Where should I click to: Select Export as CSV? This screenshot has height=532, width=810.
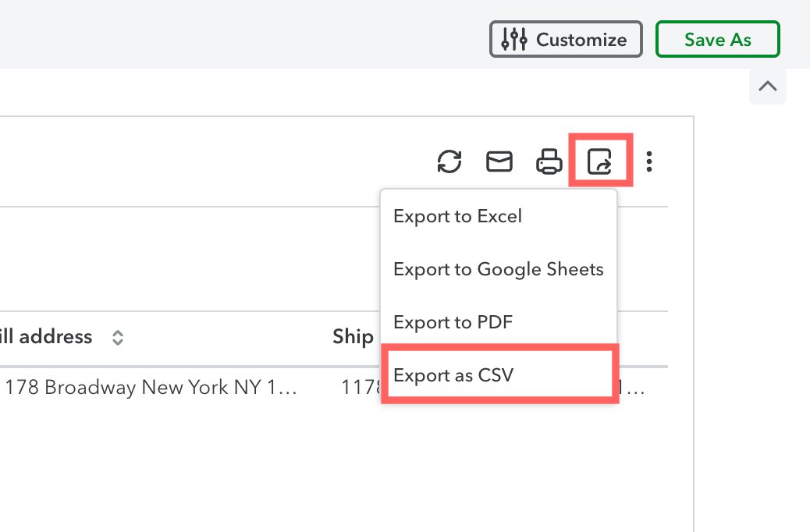coord(453,375)
